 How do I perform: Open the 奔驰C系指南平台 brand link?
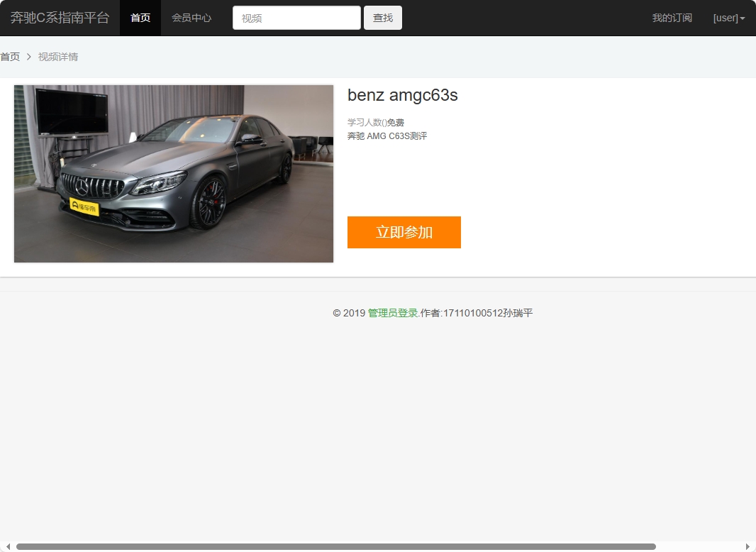tap(60, 18)
